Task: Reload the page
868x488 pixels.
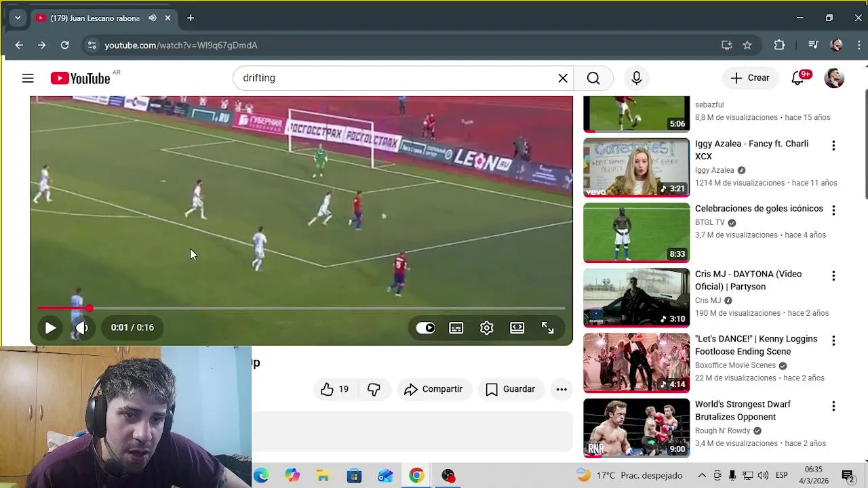Action: 64,45
